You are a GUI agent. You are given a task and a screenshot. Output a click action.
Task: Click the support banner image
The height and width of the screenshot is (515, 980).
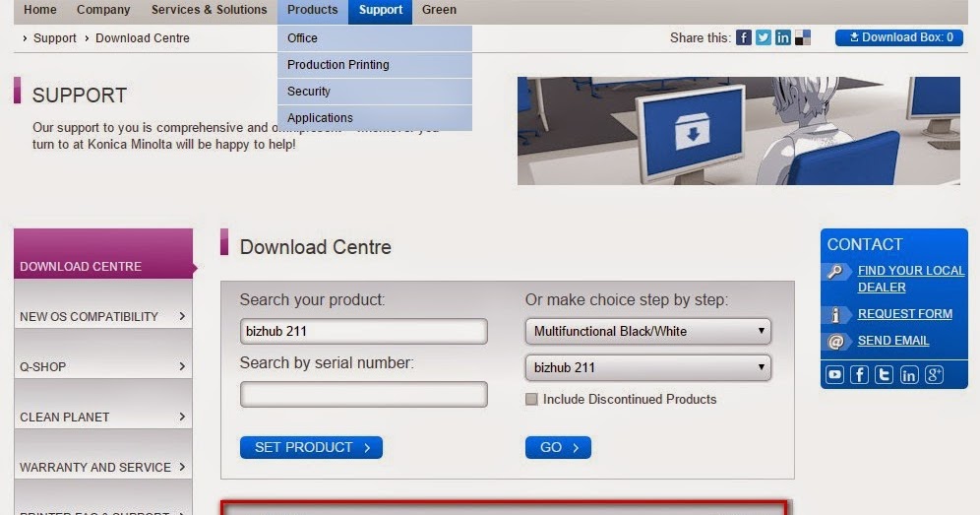click(739, 131)
